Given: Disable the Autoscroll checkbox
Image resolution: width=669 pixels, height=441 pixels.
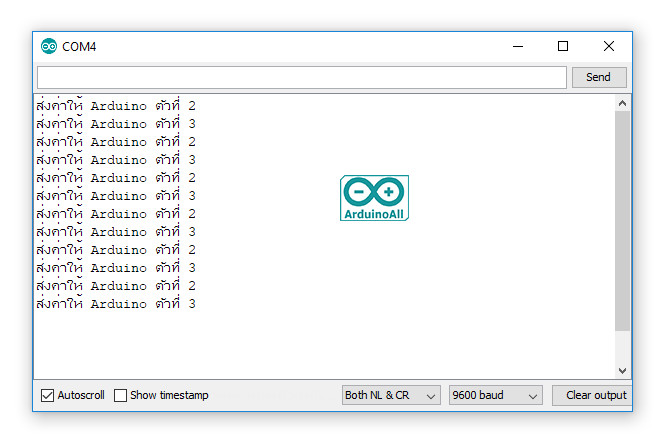Looking at the screenshot, I should 47,395.
